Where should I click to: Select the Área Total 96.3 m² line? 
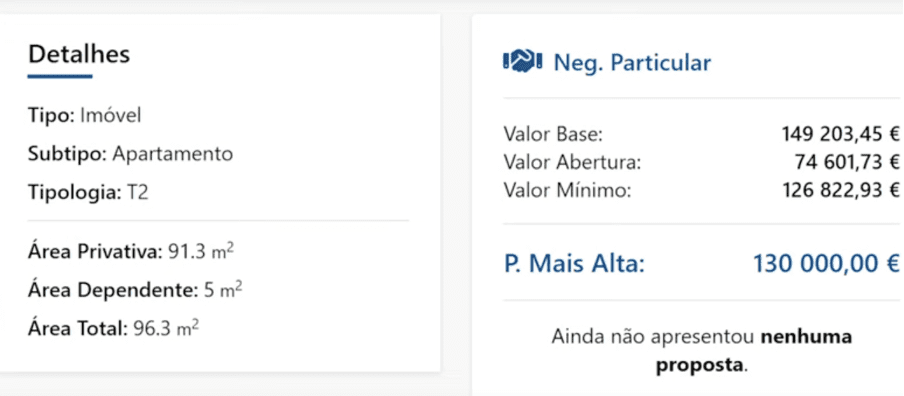[x=114, y=329]
